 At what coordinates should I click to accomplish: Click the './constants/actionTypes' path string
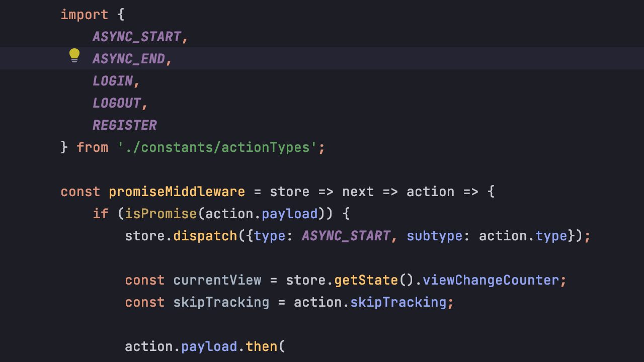(x=217, y=147)
